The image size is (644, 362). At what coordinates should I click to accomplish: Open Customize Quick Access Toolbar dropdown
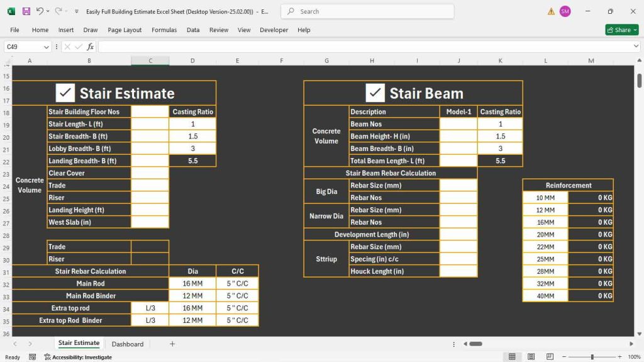(76, 11)
